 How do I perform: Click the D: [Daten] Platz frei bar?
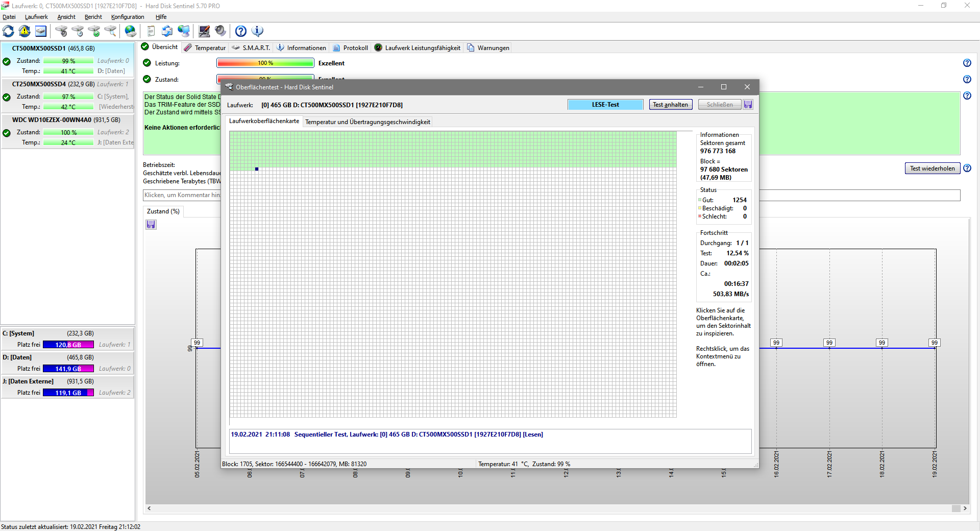pyautogui.click(x=68, y=369)
